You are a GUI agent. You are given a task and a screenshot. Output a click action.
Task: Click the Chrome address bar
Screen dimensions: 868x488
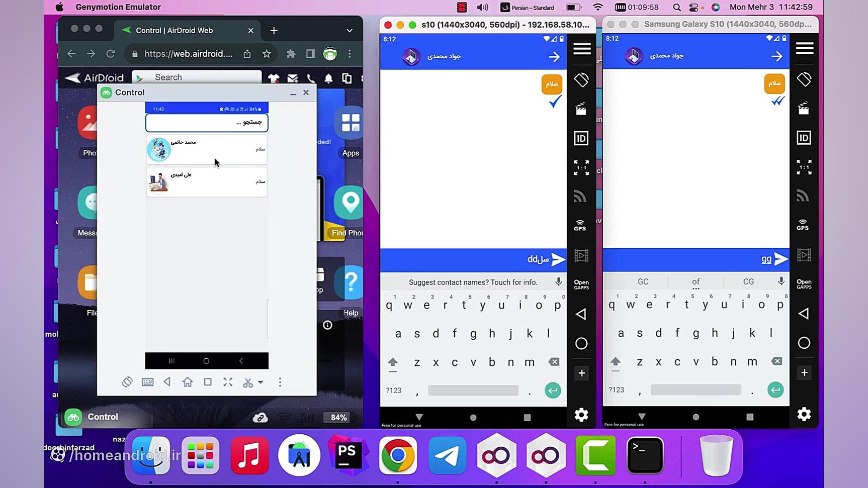point(189,54)
